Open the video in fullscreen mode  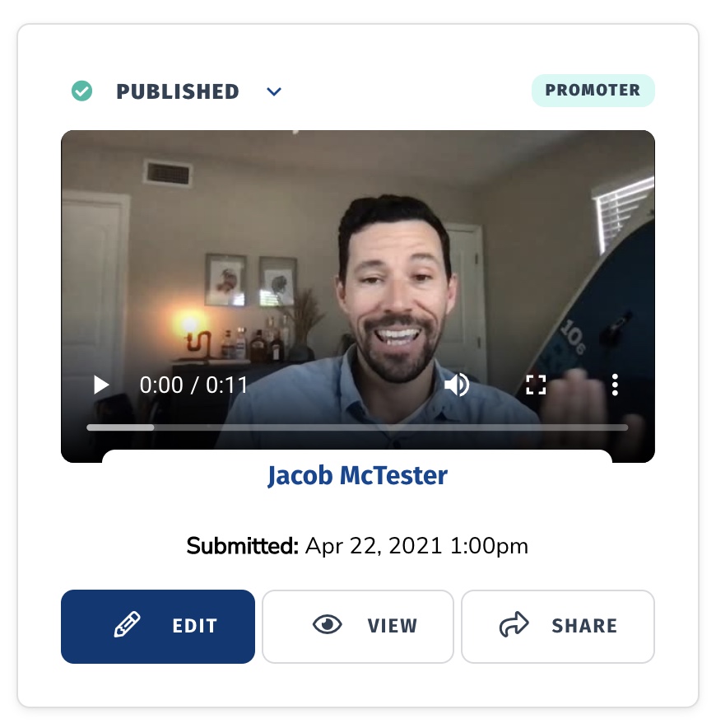click(x=536, y=385)
